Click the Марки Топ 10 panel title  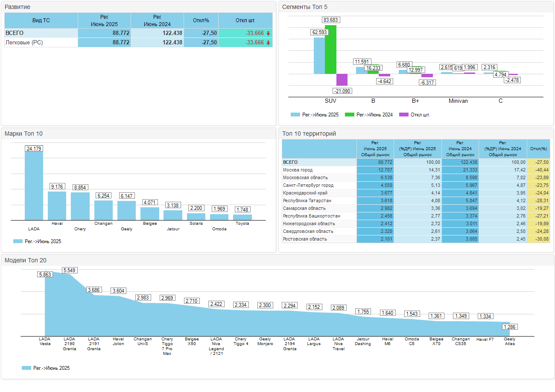23,134
